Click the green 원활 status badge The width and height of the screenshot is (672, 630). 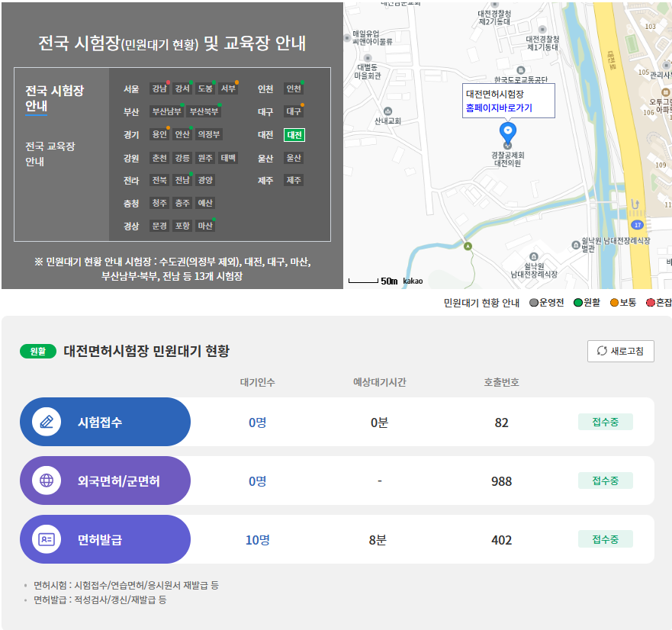tap(38, 352)
